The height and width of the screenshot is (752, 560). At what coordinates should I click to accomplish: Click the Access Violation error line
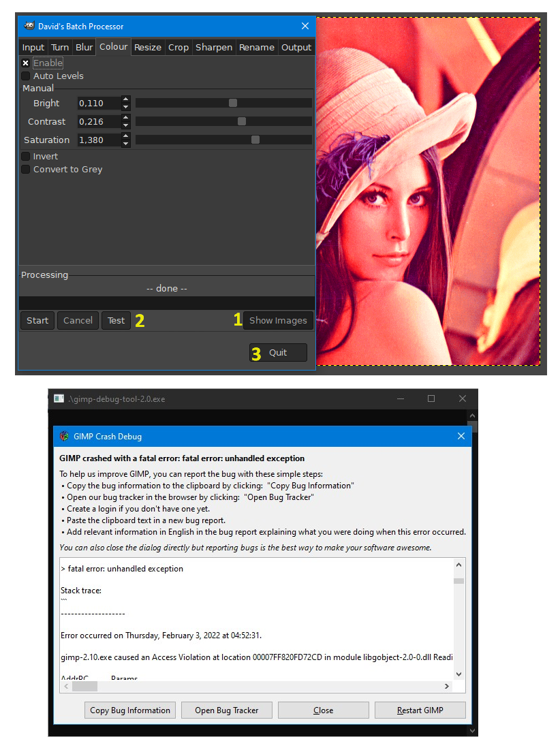256,657
